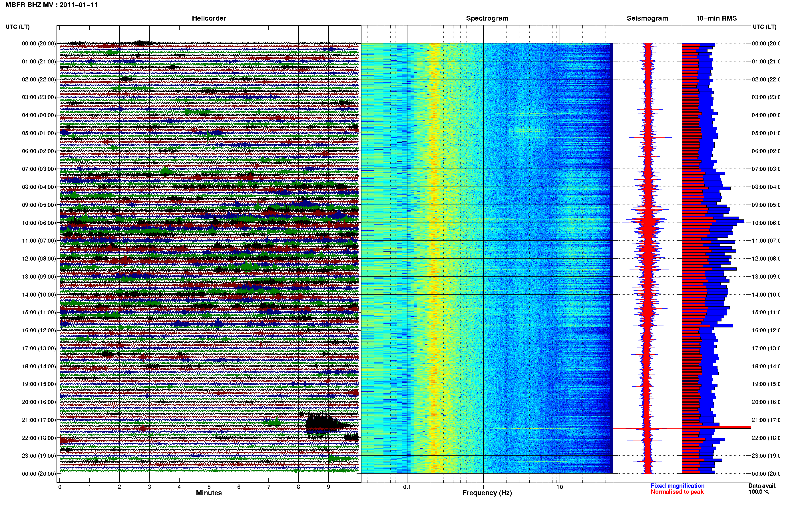Click the '21:00 (17:0' label on right axis
The width and height of the screenshot is (812, 508).
coord(766,420)
